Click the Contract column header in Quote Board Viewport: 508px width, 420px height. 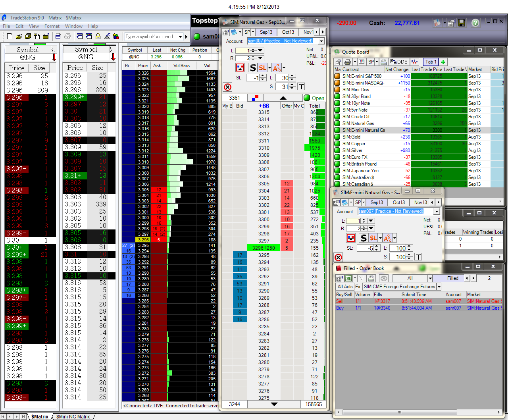tap(363, 69)
